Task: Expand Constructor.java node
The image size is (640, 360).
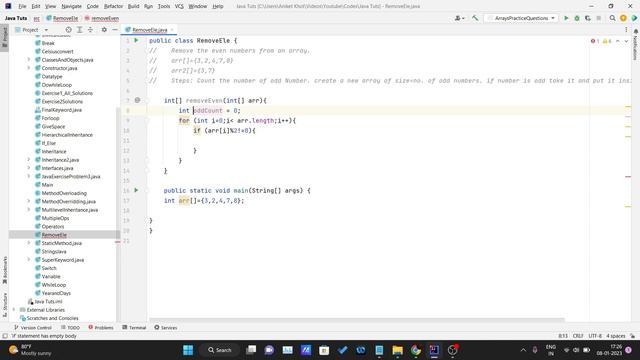Action: (29, 68)
